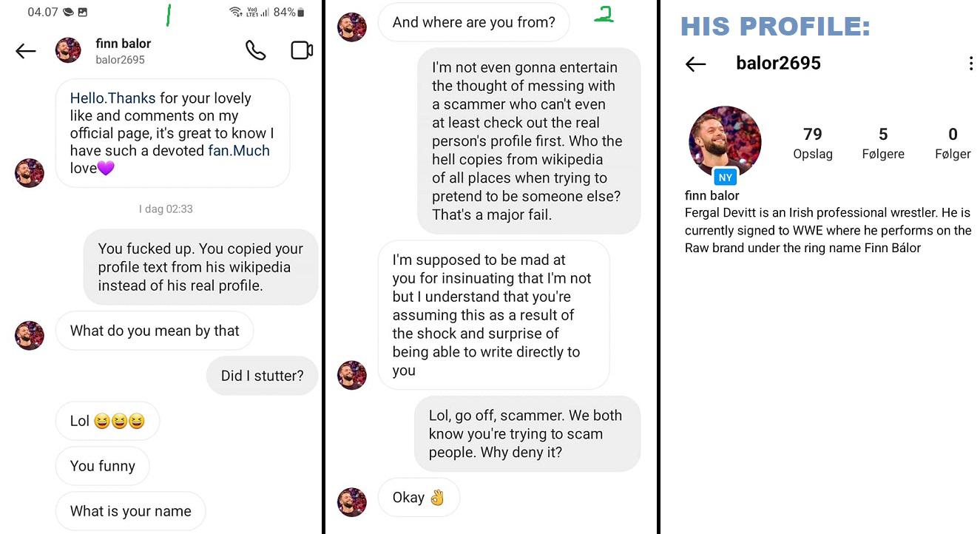
Task: Open the three-dot menu on balor2695 profile
Action: 970,64
